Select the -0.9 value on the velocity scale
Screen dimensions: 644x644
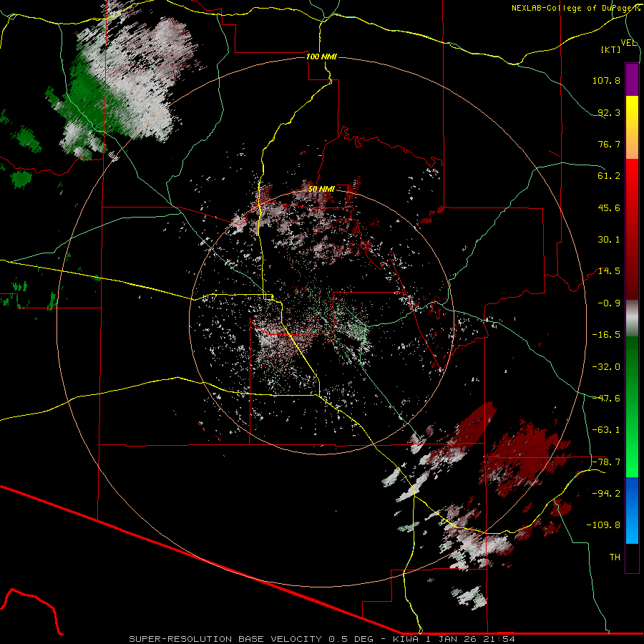pyautogui.click(x=609, y=303)
